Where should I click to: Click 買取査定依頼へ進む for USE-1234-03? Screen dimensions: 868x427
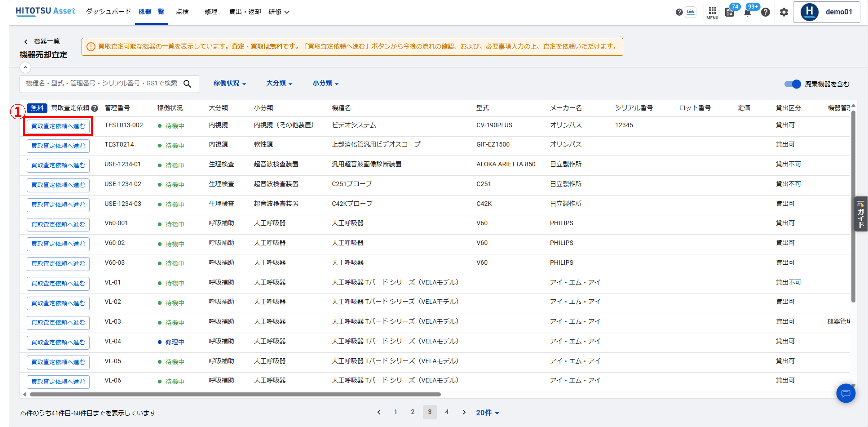58,205
